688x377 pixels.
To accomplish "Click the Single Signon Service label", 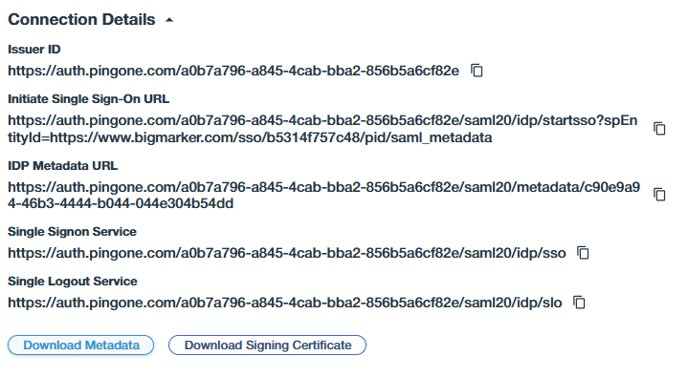I will click(x=72, y=232).
